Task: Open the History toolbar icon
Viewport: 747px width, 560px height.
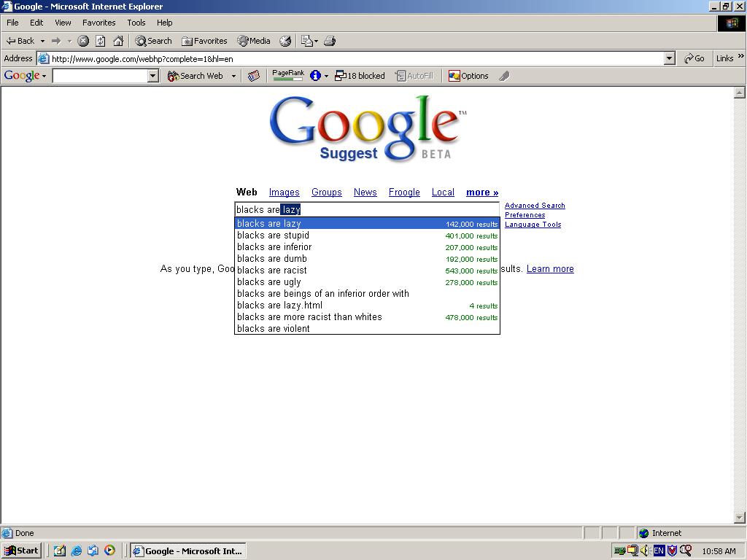Action: [285, 41]
